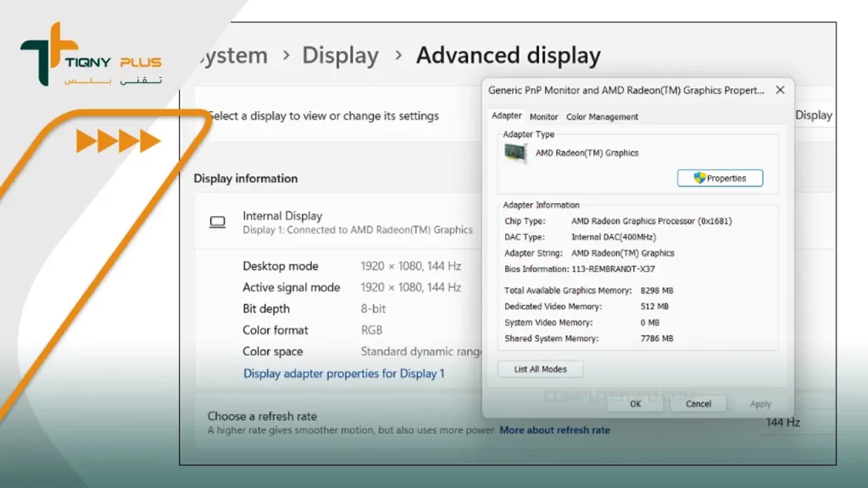This screenshot has width=868, height=488.
Task: Click the orange forward arrows graphic
Action: click(x=118, y=141)
